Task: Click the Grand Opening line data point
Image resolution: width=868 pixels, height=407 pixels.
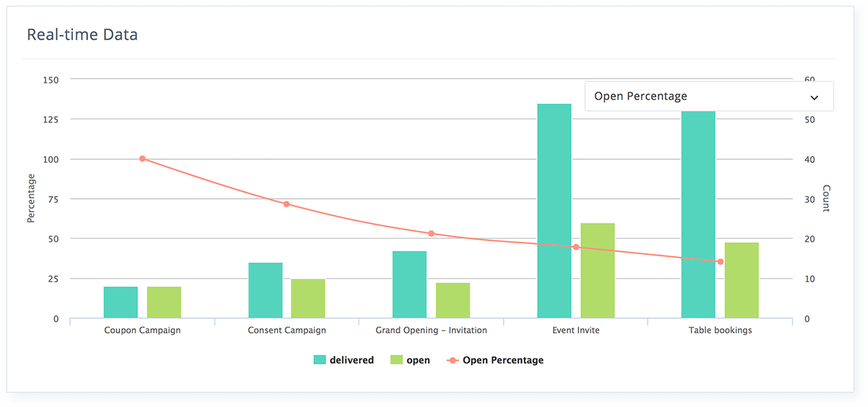Action: tap(431, 234)
